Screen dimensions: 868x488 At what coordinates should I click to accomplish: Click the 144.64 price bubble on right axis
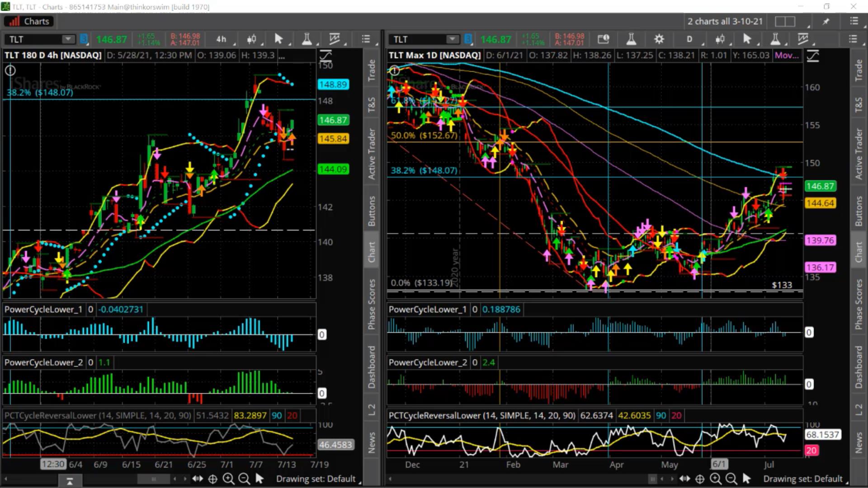point(821,203)
